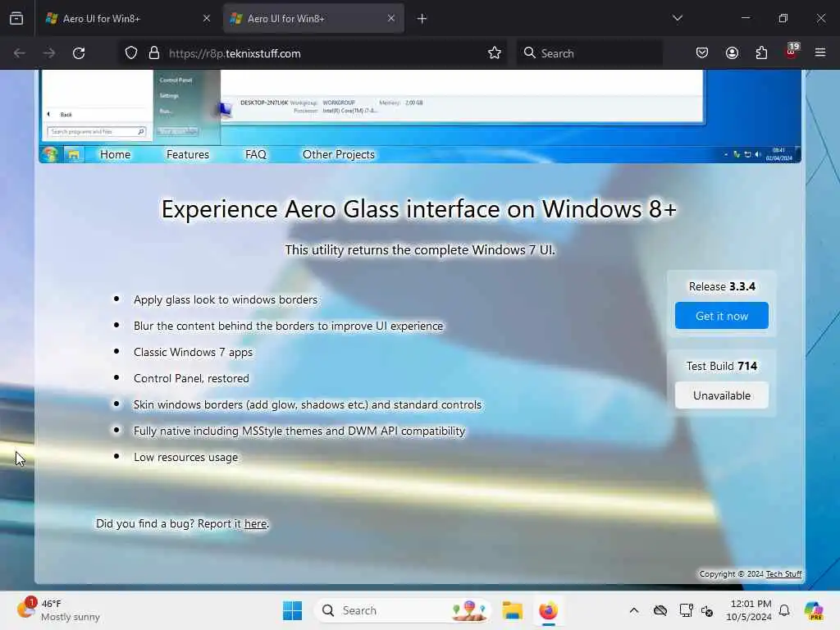Go back one page

pyautogui.click(x=20, y=53)
